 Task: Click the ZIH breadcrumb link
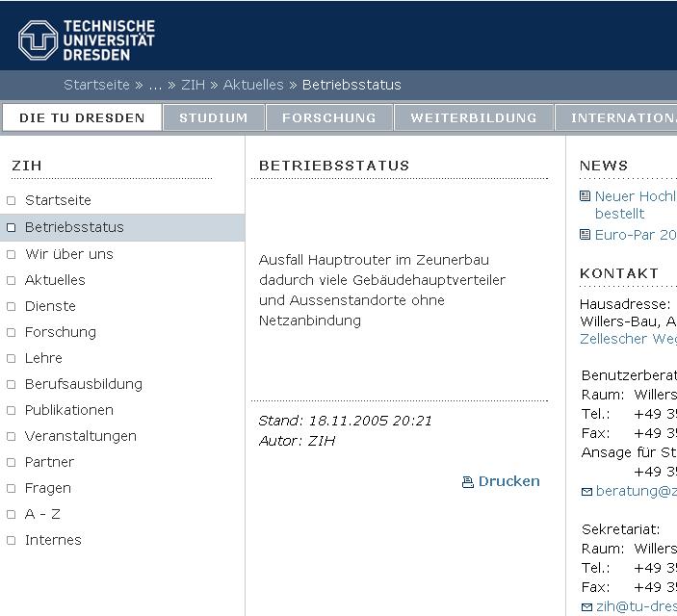pyautogui.click(x=193, y=85)
